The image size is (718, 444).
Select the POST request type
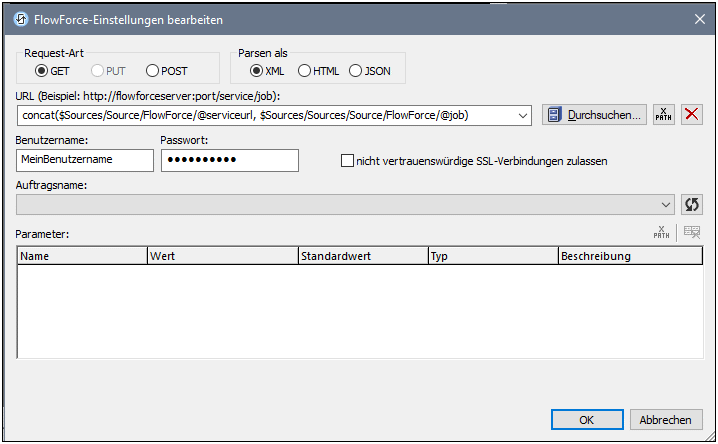[153, 71]
